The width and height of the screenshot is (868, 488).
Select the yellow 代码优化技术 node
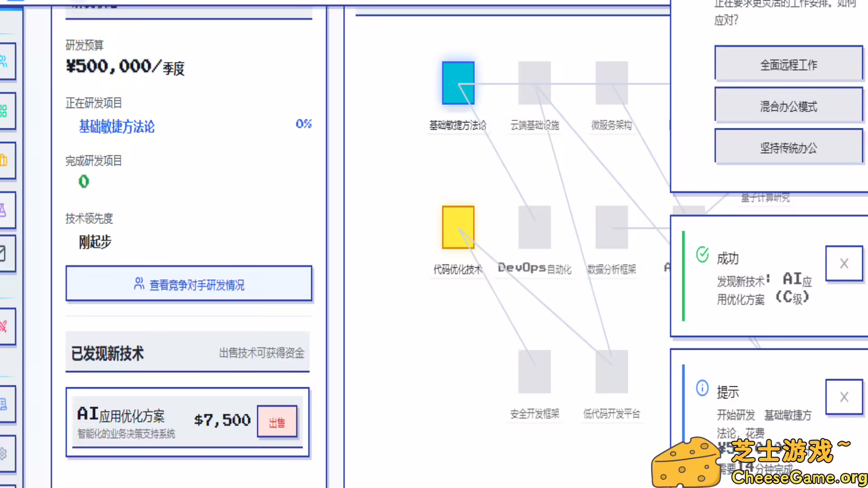click(x=458, y=227)
